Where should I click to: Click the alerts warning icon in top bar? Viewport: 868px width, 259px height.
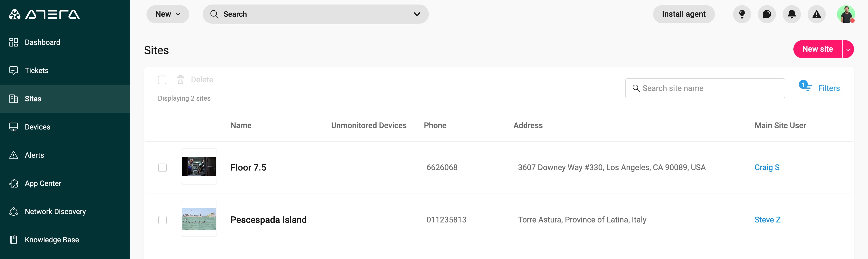click(817, 14)
